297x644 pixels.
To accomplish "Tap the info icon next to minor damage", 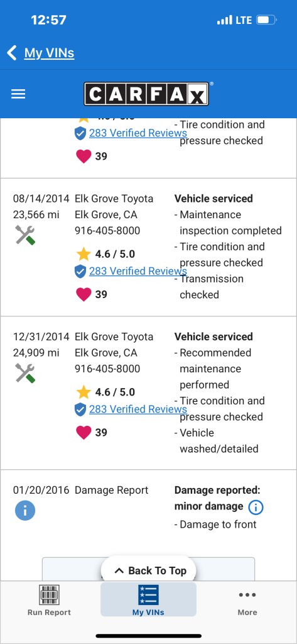I will click(256, 508).
